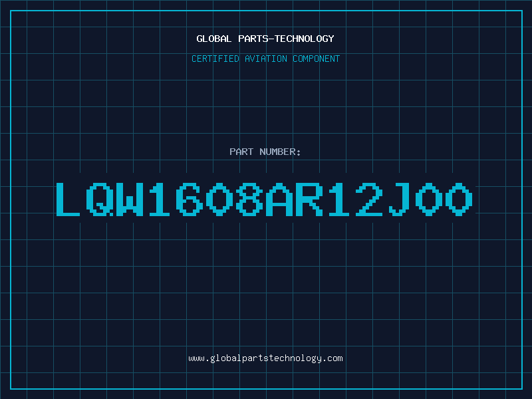This screenshot has height=399, width=532.
Task: Click the digit 2 in the part number
Action: pos(369,199)
